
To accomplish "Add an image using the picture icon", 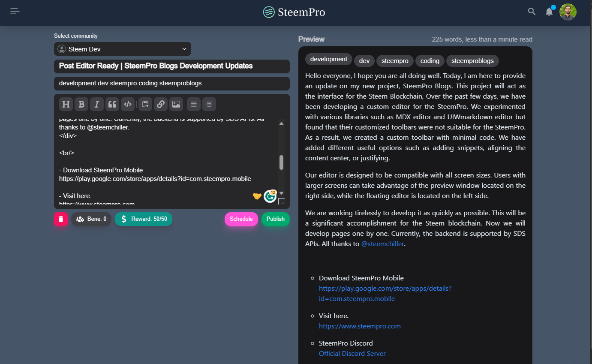I will pos(176,104).
